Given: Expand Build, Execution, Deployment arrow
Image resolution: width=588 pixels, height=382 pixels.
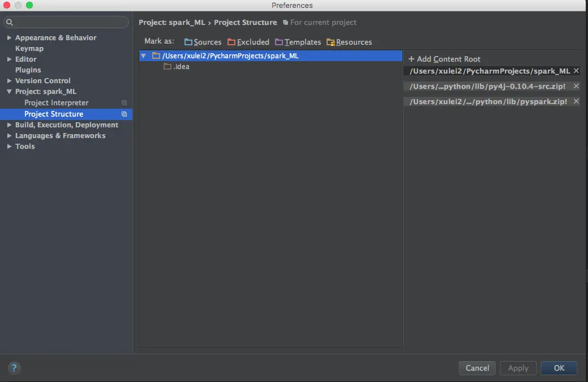Looking at the screenshot, I should coord(9,125).
